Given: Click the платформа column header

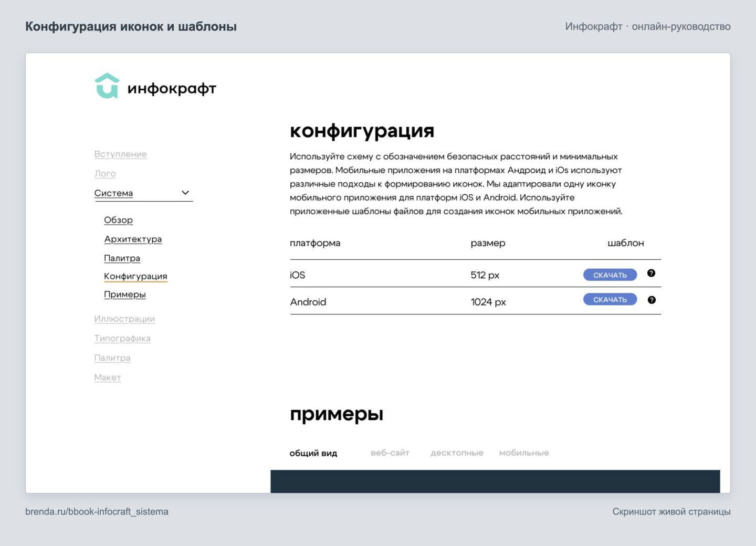Looking at the screenshot, I should point(315,243).
